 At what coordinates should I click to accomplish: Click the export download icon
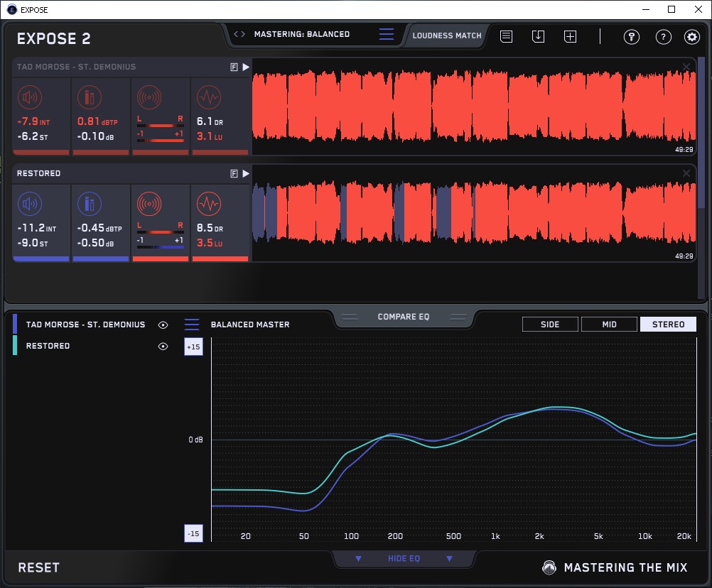click(538, 36)
